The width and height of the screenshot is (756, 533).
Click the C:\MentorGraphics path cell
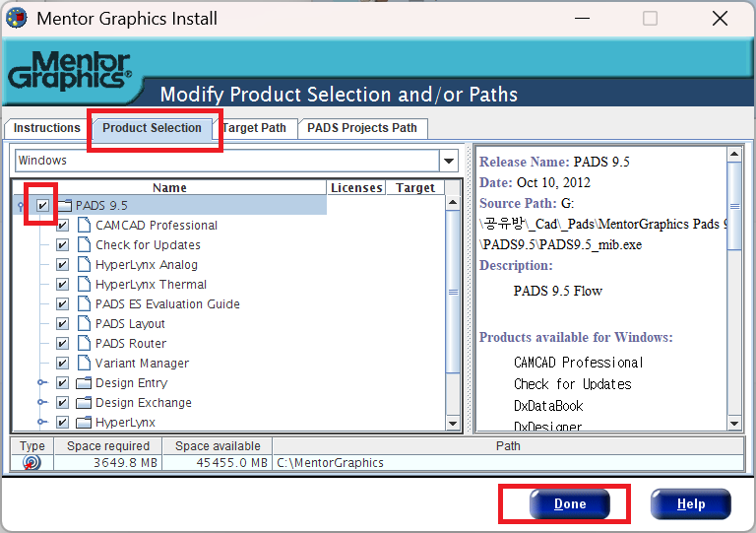[508, 463]
